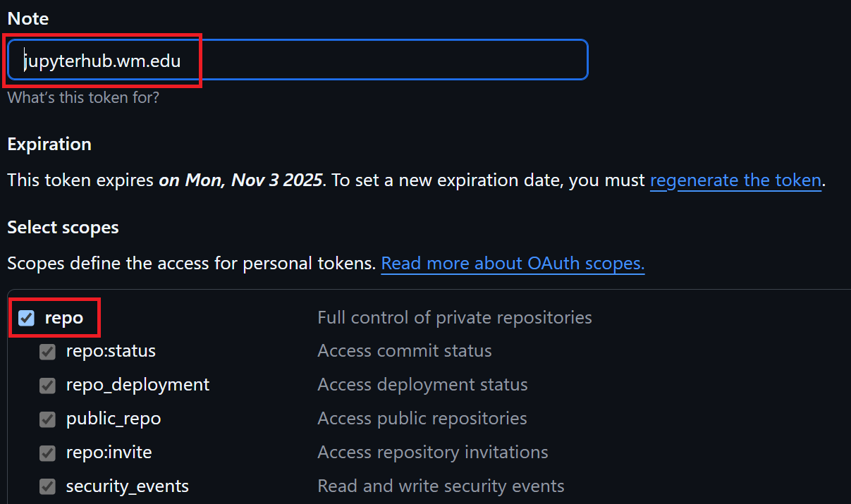Click 'Read and write security events' description

441,486
